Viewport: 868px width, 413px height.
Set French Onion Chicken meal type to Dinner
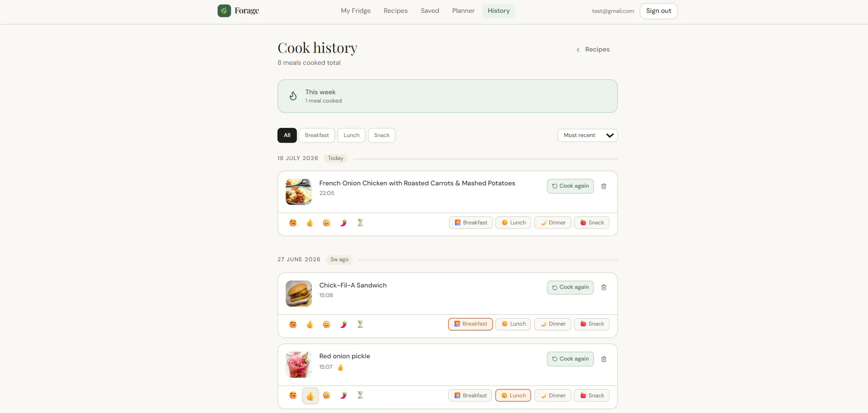(552, 223)
